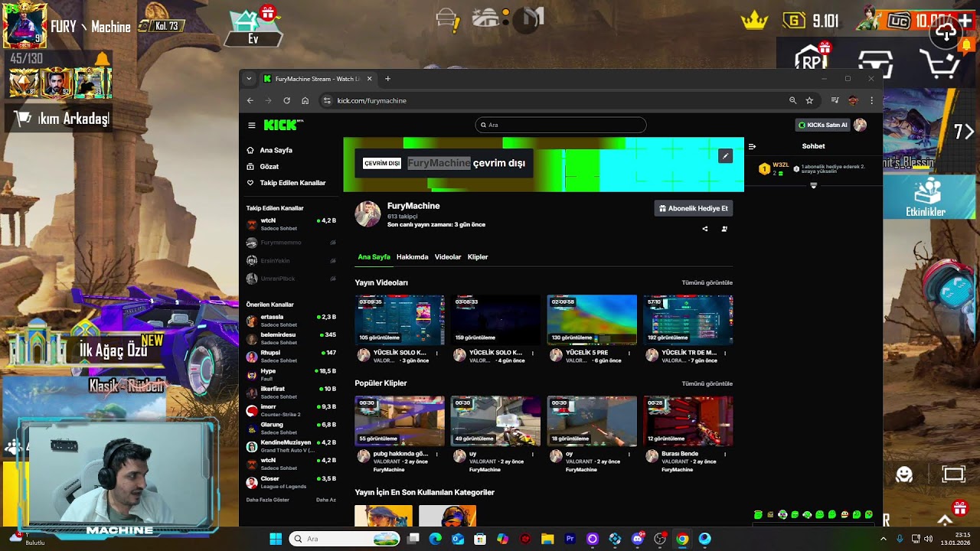Open Premiere Pro from the taskbar
Image resolution: width=980 pixels, height=551 pixels.
click(x=570, y=539)
